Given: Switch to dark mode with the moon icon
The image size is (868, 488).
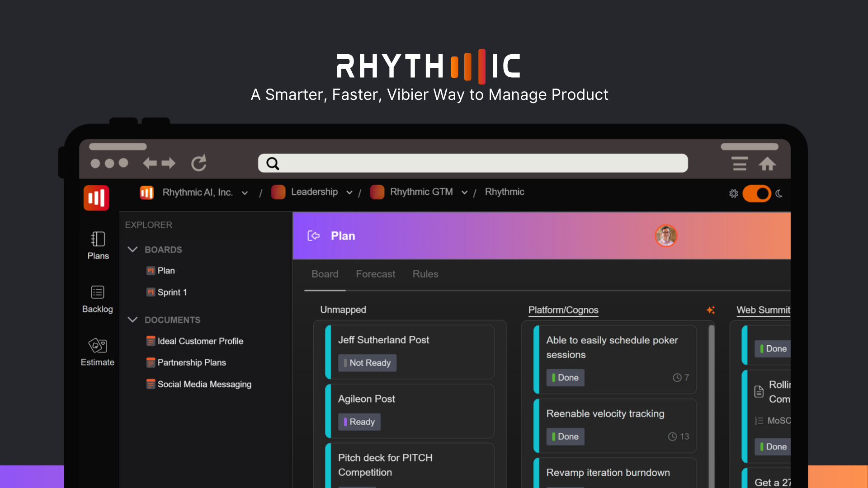Looking at the screenshot, I should 778,193.
